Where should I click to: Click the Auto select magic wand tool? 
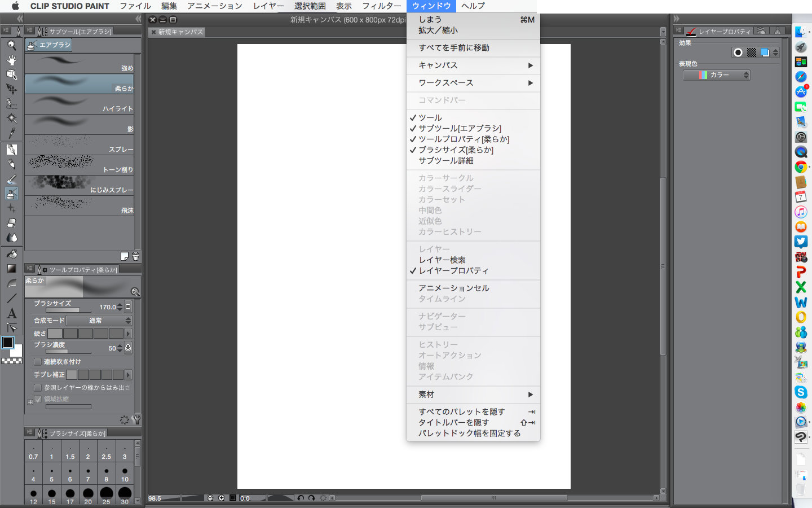pyautogui.click(x=11, y=119)
